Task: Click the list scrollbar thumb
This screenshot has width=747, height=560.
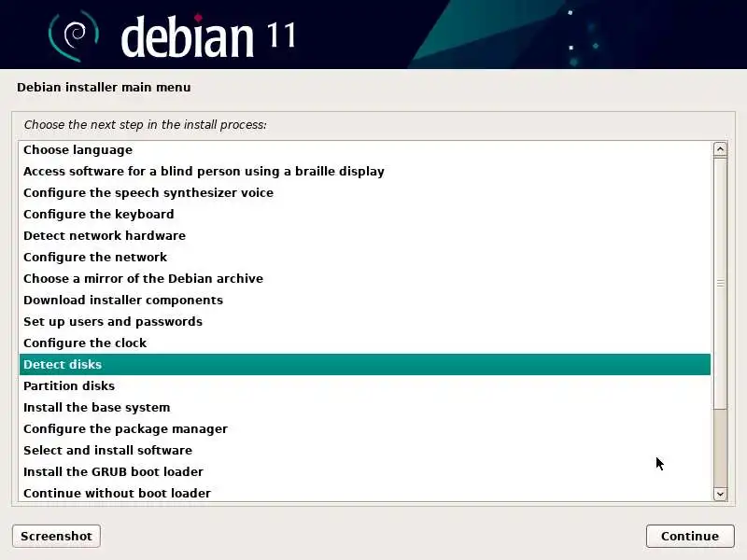Action: (720, 284)
